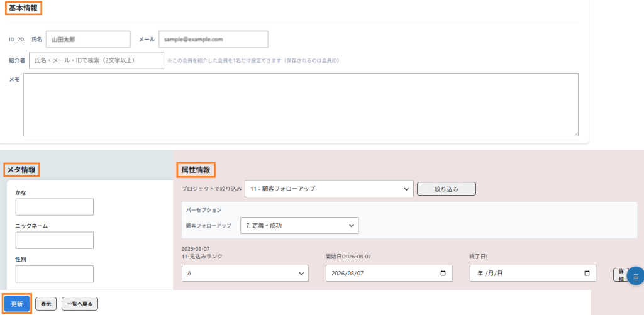Grab the メモ textarea resize handle

pyautogui.click(x=576, y=133)
